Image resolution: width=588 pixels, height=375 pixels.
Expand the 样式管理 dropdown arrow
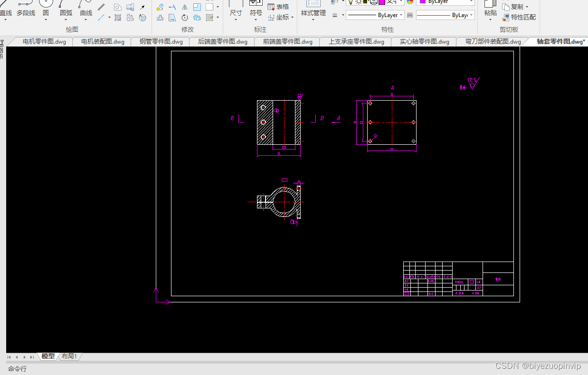point(313,20)
